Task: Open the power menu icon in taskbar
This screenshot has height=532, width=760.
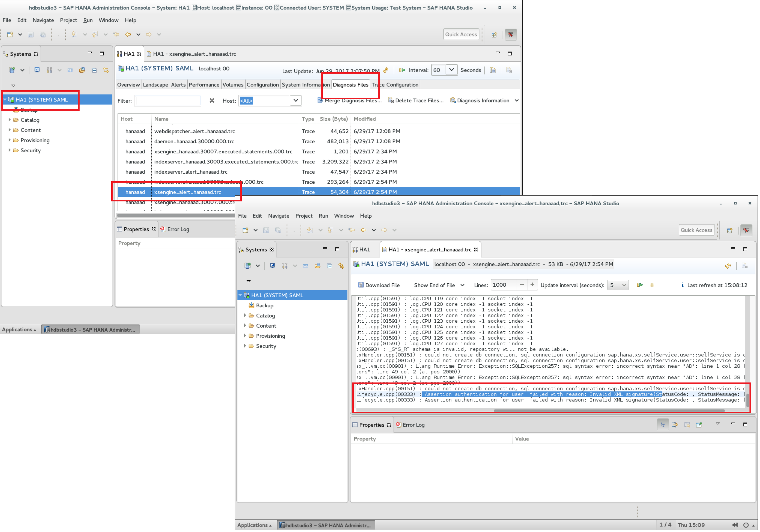Action: click(x=746, y=525)
